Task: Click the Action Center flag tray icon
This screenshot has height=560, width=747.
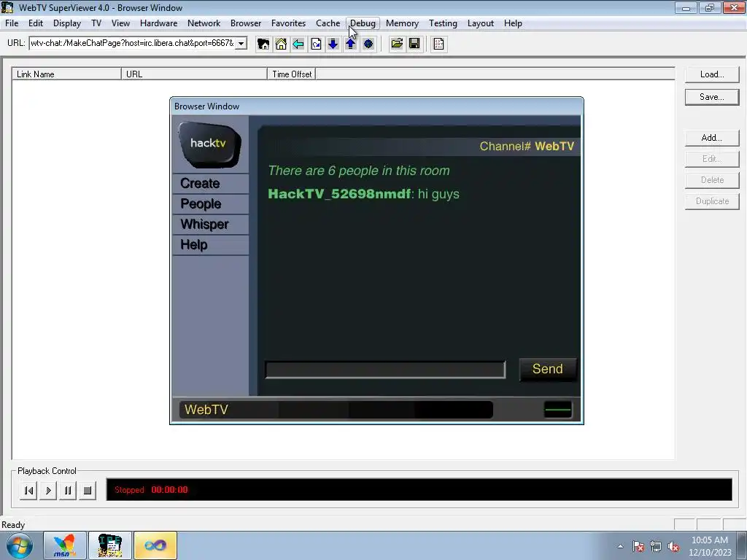Action: coord(638,546)
